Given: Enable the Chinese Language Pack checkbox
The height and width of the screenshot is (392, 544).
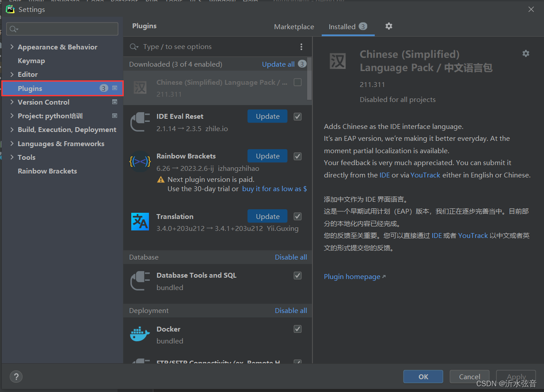Looking at the screenshot, I should click(298, 82).
